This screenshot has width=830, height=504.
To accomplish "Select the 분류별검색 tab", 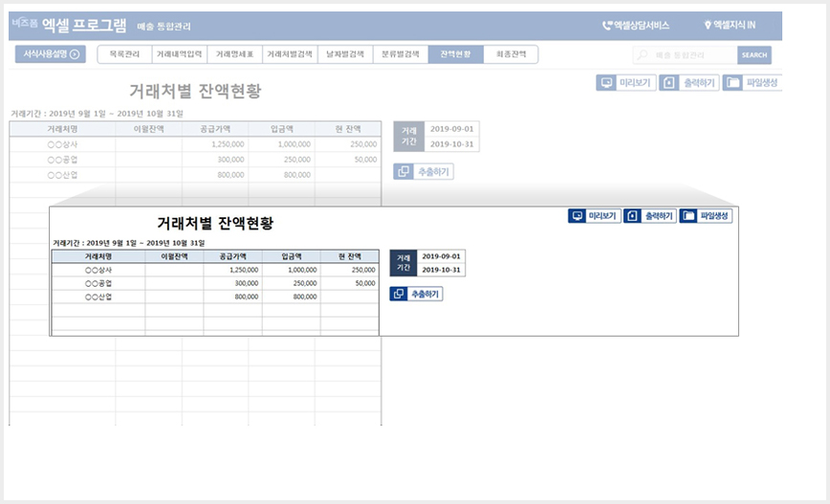I will click(x=401, y=55).
